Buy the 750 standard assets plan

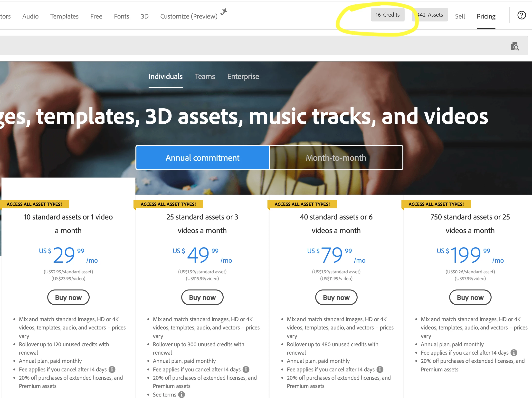pos(470,297)
